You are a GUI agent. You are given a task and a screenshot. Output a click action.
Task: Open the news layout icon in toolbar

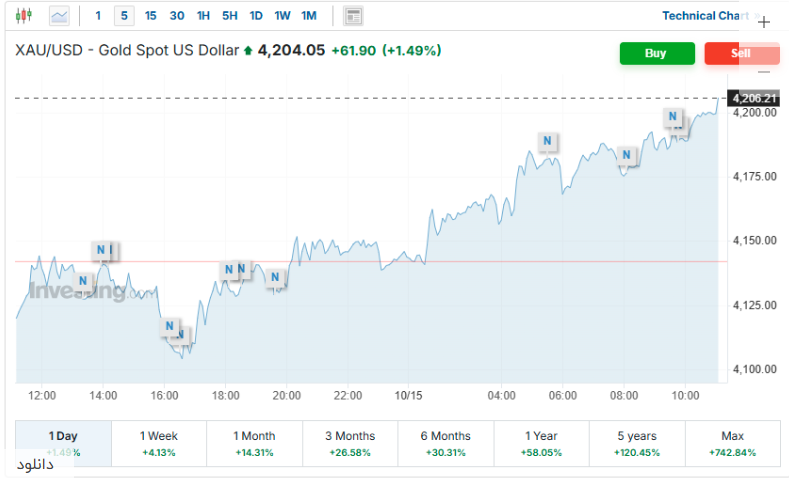click(x=353, y=16)
